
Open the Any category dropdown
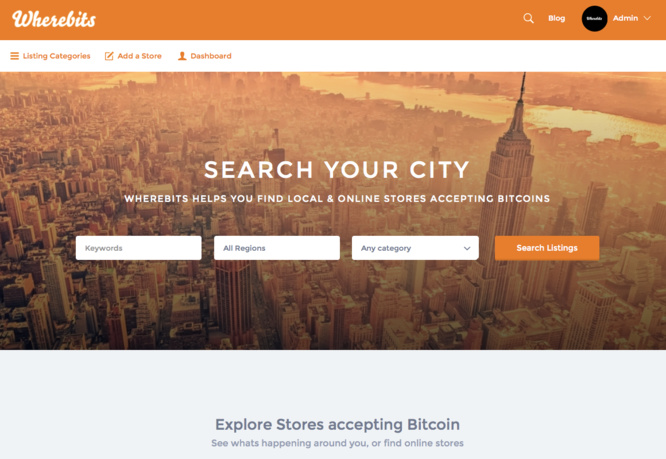415,248
